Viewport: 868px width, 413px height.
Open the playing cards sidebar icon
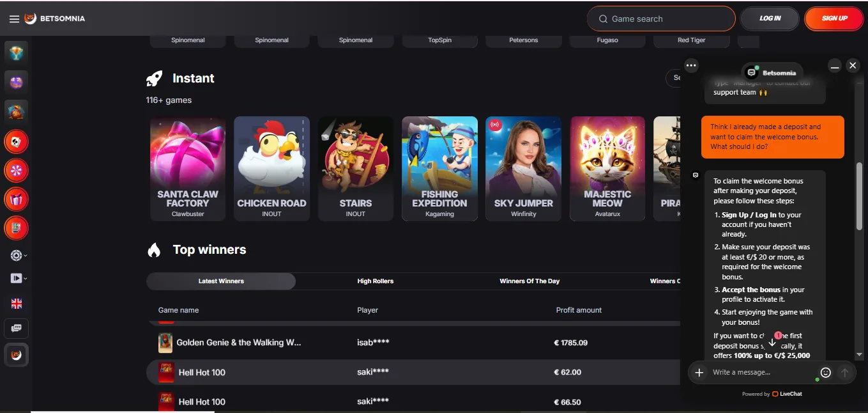point(17,141)
